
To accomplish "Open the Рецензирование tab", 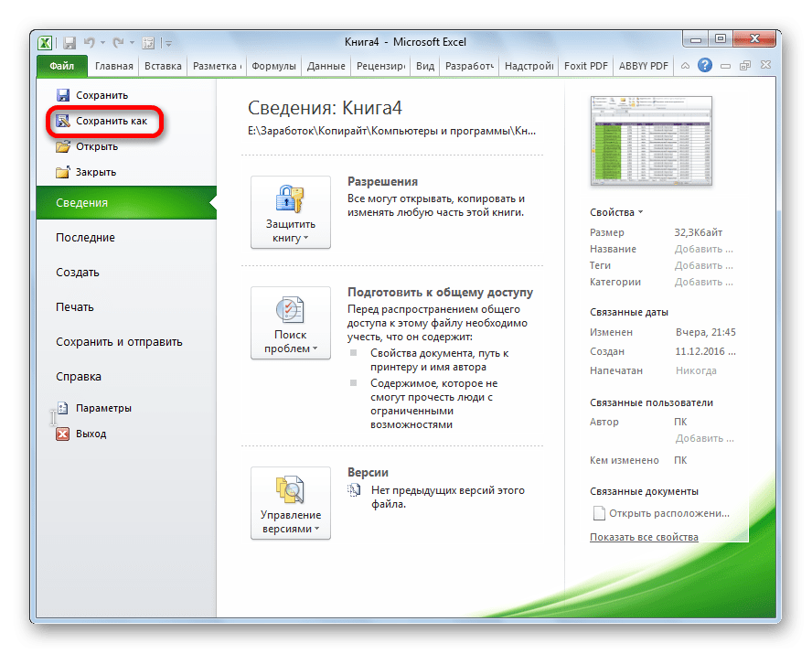I will click(x=380, y=66).
